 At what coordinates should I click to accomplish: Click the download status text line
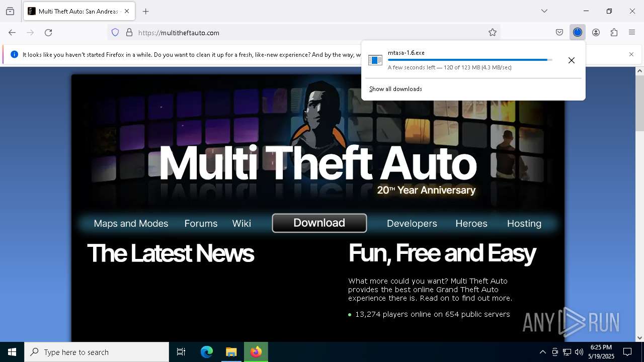450,67
